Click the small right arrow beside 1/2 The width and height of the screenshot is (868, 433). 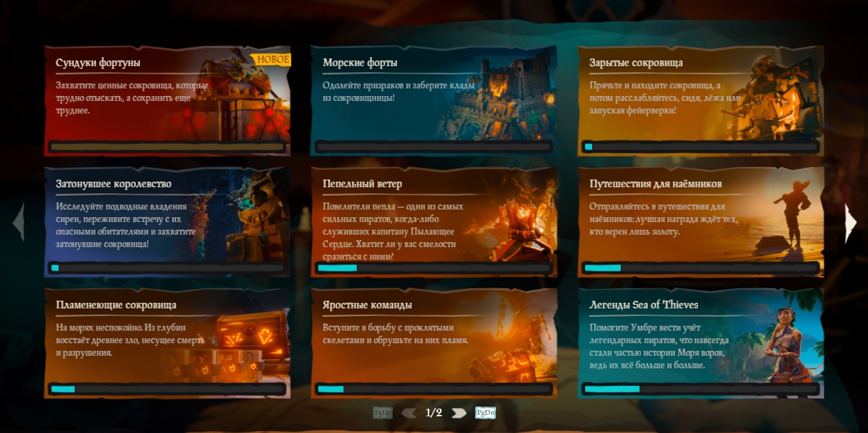[x=458, y=413]
